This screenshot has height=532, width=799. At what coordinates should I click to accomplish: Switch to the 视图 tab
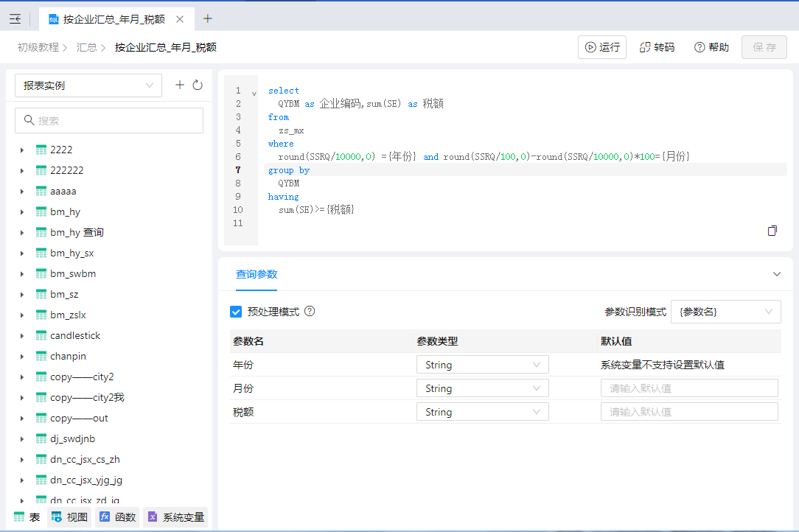tap(70, 517)
